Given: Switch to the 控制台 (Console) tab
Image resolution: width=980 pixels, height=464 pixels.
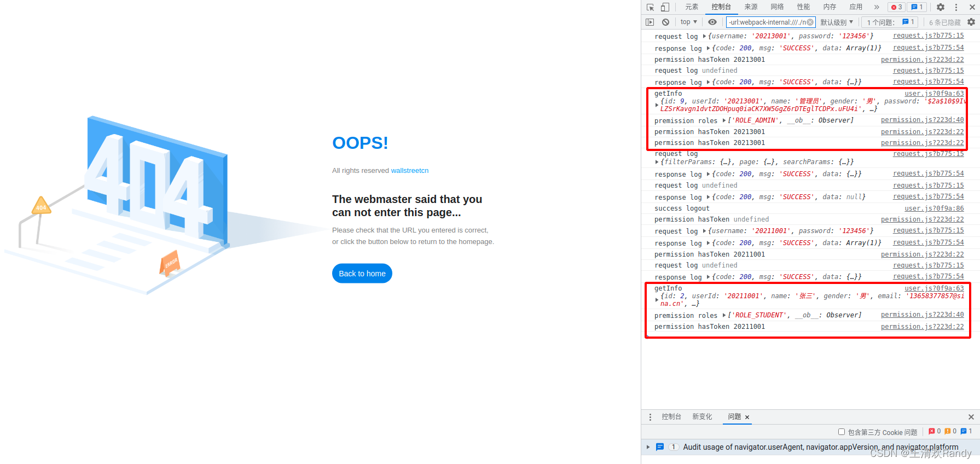Looking at the screenshot, I should (x=721, y=7).
